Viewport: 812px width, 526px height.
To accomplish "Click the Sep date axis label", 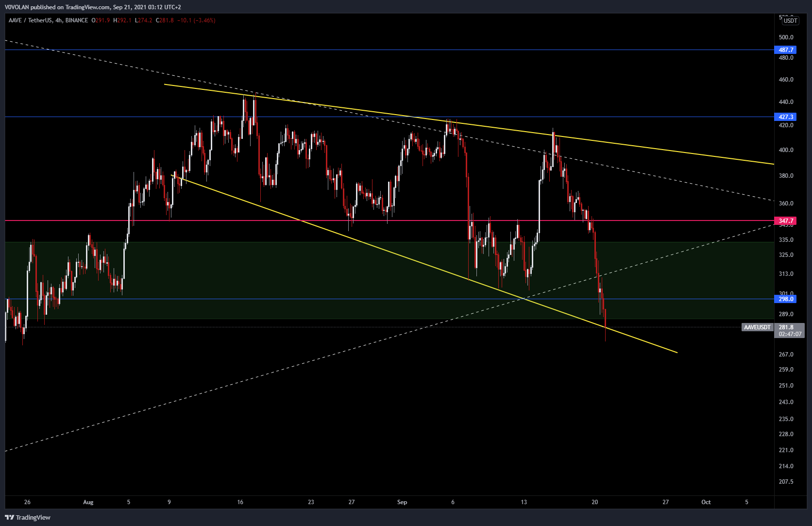I will click(x=402, y=502).
